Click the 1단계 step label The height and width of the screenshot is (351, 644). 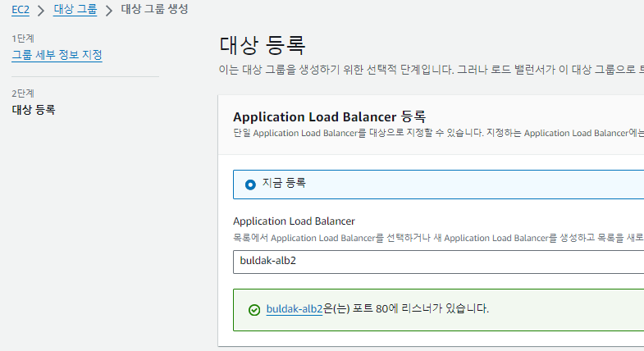[x=23, y=39]
